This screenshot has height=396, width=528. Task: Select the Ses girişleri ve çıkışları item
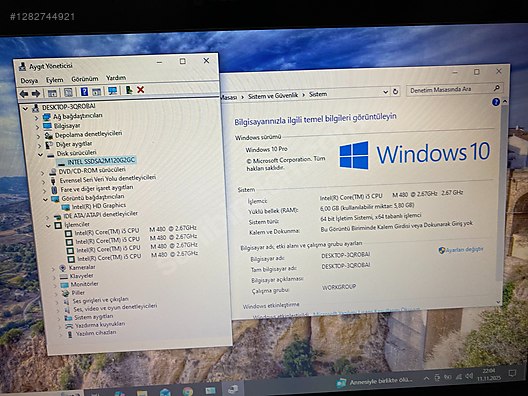point(101,300)
